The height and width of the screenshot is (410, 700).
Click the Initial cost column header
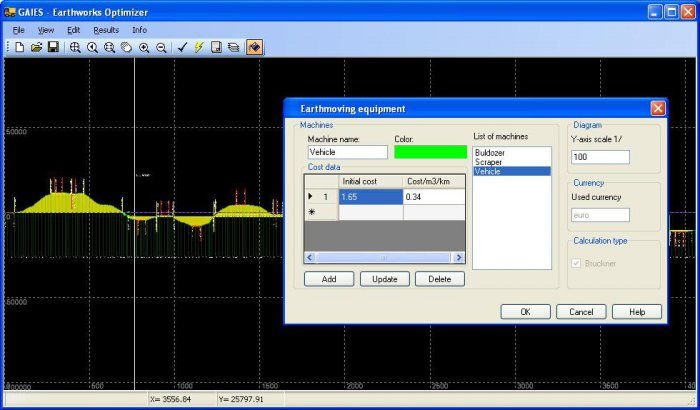point(371,181)
